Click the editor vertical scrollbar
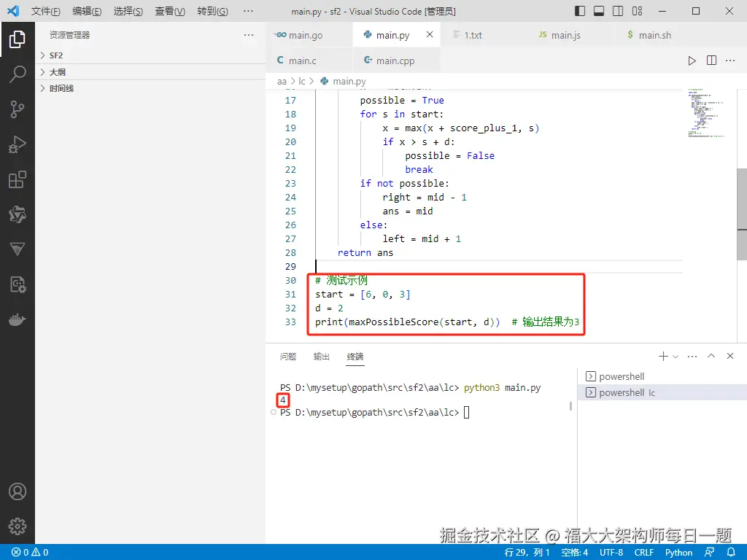 tap(742, 214)
